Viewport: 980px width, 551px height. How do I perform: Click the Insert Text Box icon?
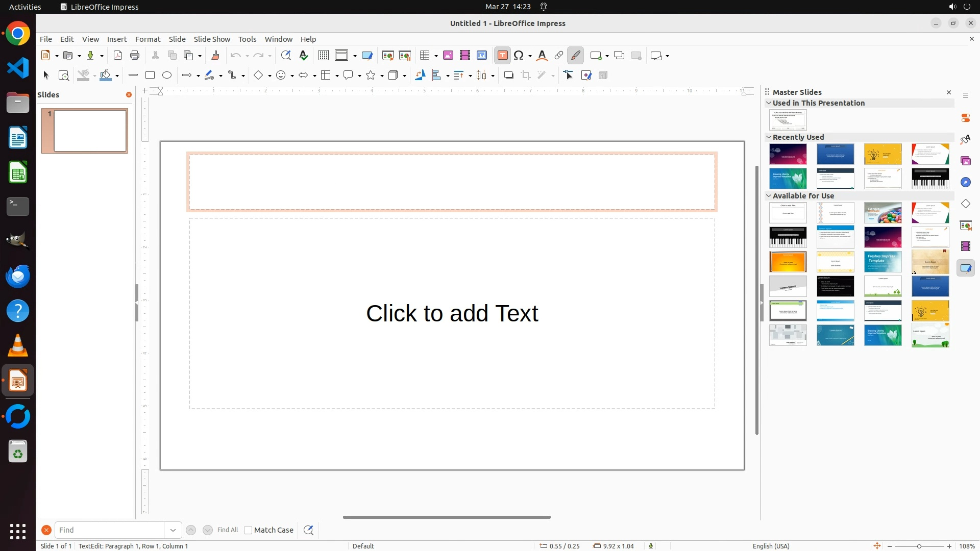click(x=502, y=56)
